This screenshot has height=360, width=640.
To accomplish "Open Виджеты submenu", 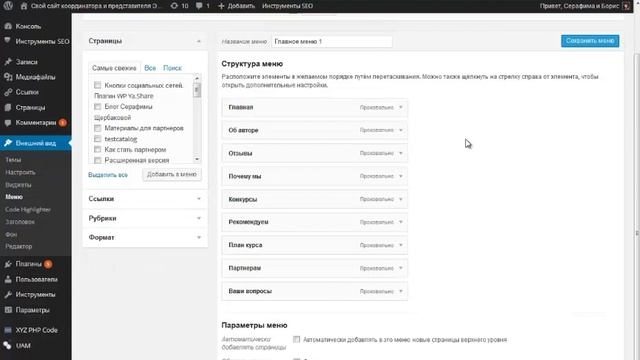I will pyautogui.click(x=18, y=184).
